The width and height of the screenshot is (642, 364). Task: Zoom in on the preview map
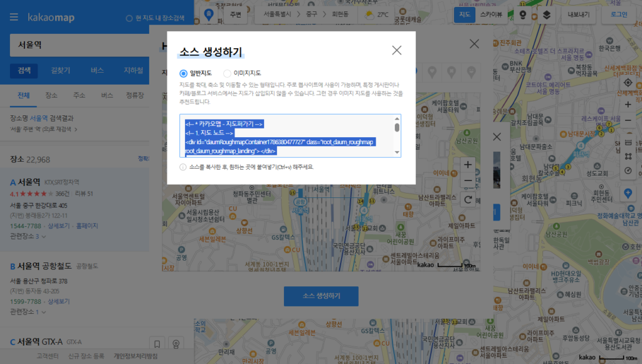pyautogui.click(x=468, y=165)
